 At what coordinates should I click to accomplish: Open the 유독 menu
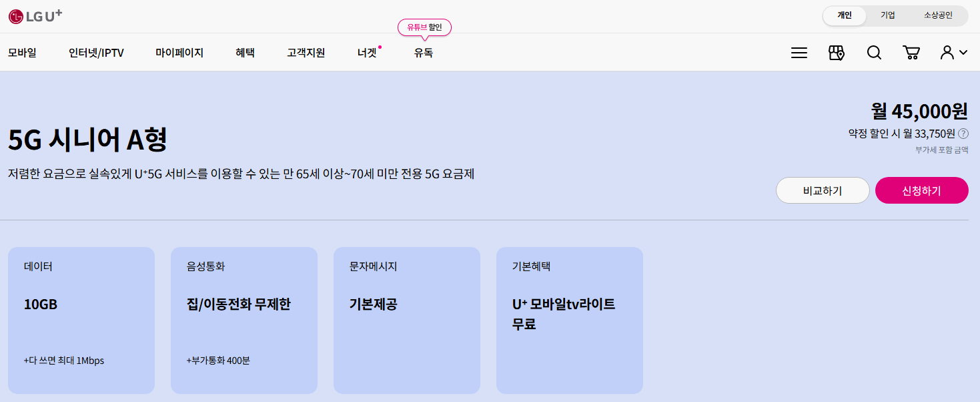(423, 51)
